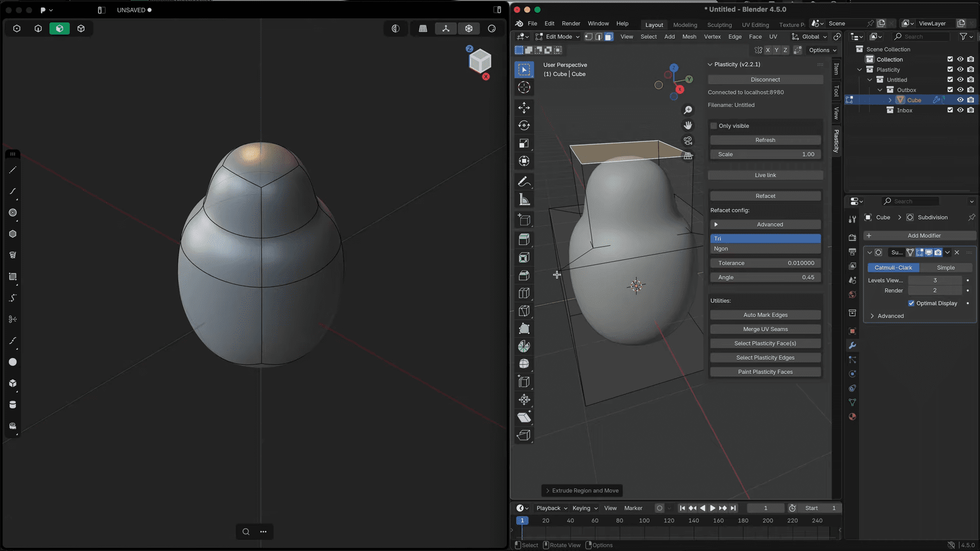Click the current frame field in the timeline
Image resolution: width=980 pixels, height=551 pixels.
[765, 508]
